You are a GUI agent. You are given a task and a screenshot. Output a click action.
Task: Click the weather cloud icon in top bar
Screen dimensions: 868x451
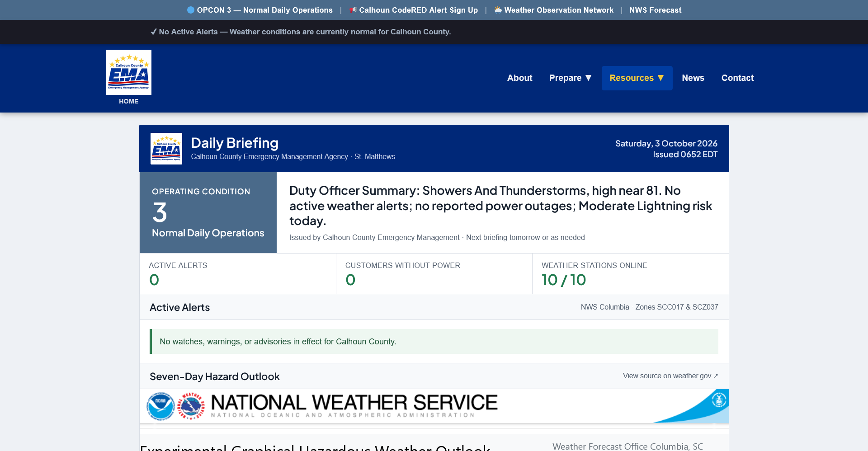(x=498, y=10)
